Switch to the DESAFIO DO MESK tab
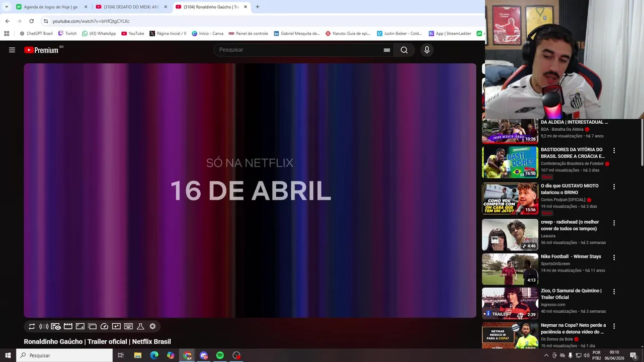The width and height of the screenshot is (644, 362). [131, 7]
